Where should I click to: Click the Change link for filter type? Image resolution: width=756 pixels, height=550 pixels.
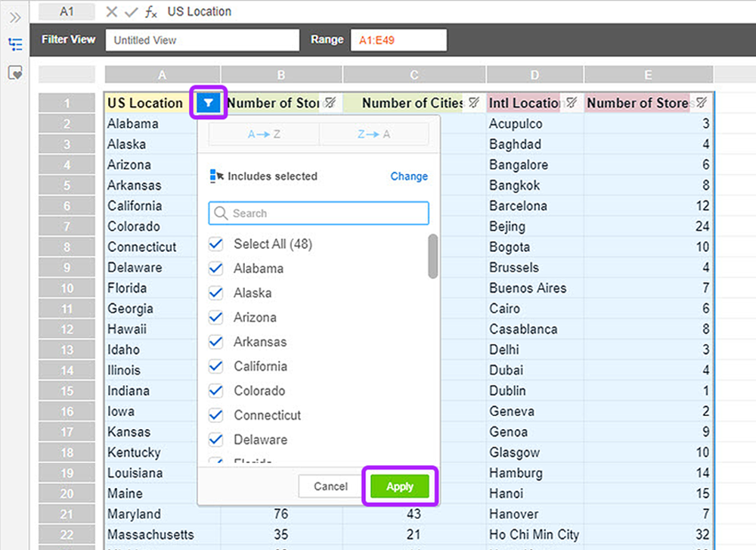409,176
